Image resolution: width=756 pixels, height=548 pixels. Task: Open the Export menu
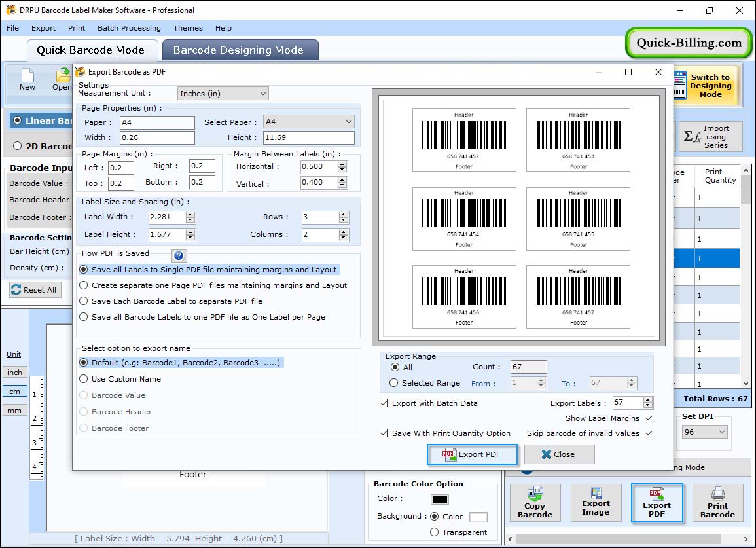43,28
